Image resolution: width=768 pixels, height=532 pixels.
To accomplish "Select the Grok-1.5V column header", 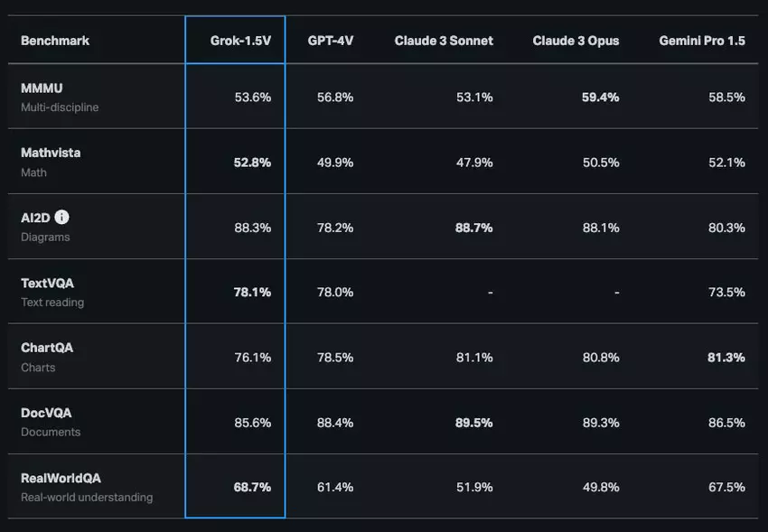I will [x=234, y=41].
